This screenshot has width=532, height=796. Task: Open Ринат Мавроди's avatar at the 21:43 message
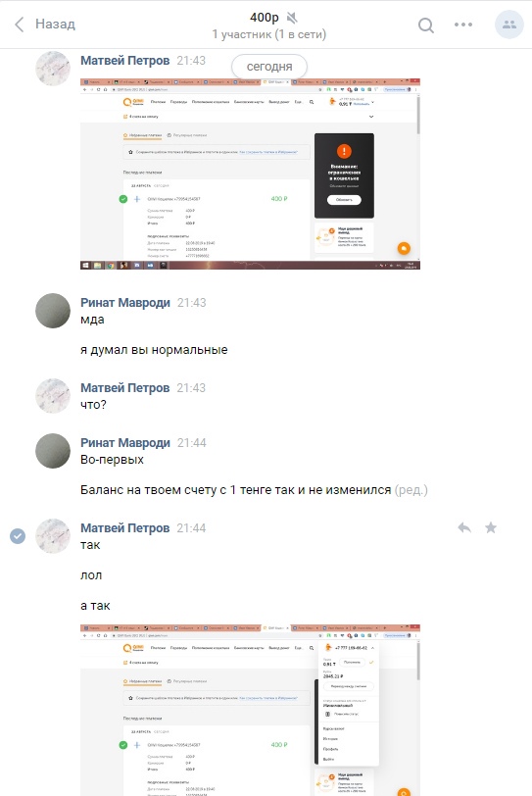pos(53,310)
